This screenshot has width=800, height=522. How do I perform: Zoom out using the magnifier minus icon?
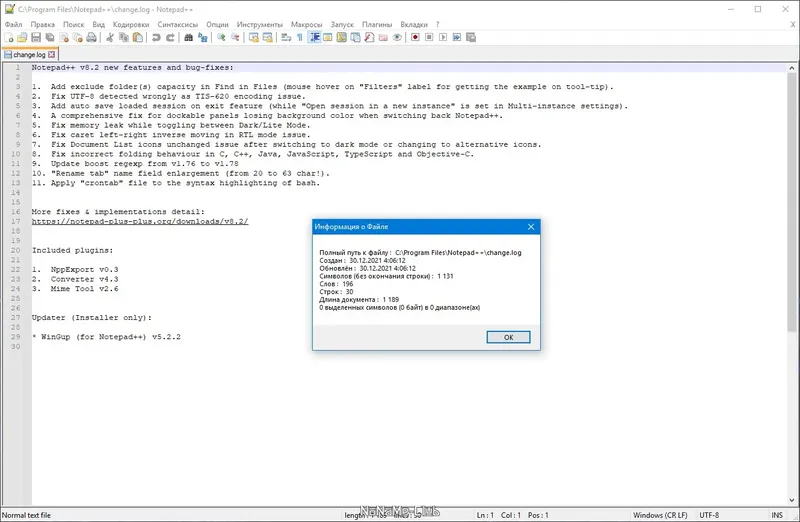point(235,37)
